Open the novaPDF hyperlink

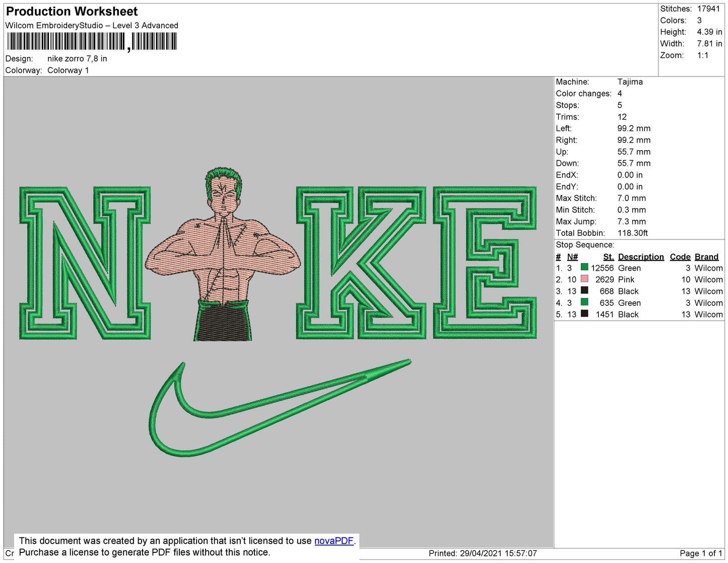click(334, 541)
